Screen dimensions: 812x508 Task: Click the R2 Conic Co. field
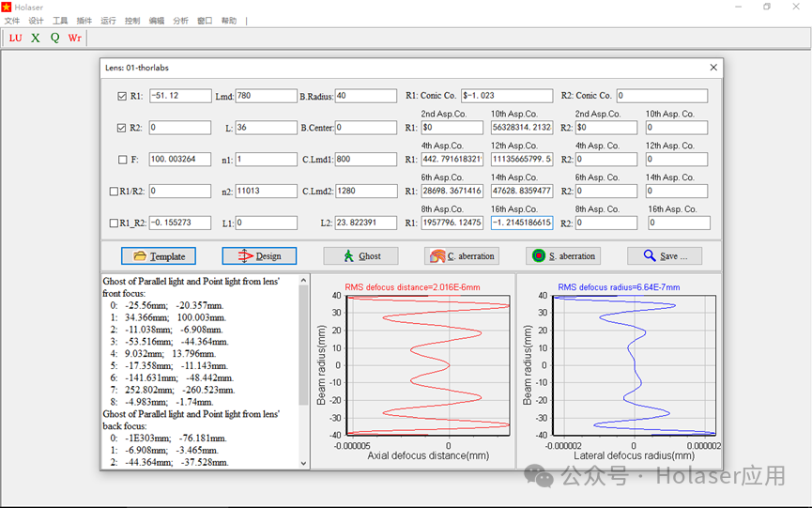tap(663, 96)
